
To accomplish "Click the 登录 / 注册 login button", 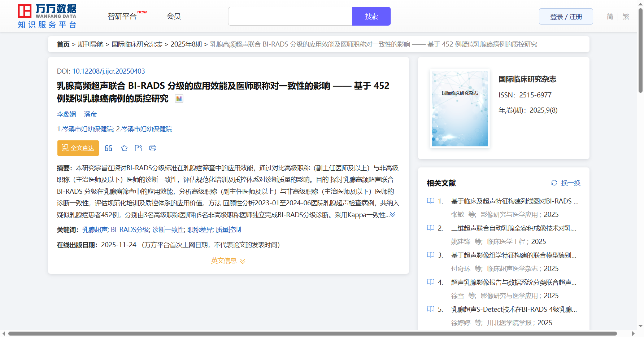I will coord(566,17).
